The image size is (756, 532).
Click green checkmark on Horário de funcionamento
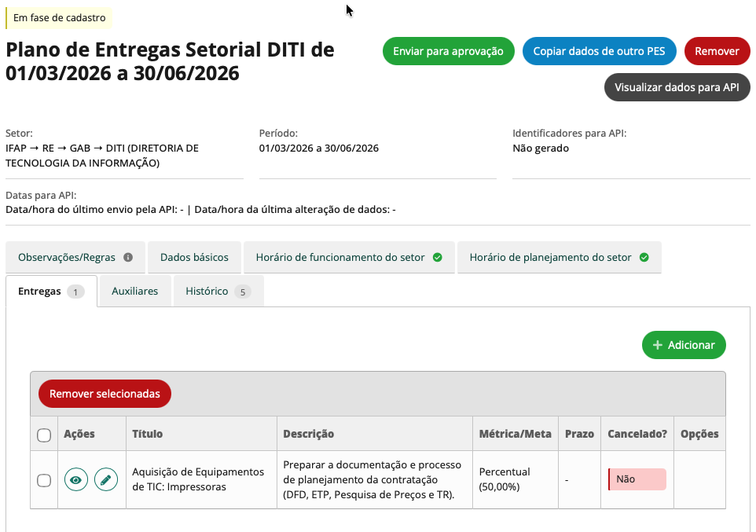tap(438, 258)
